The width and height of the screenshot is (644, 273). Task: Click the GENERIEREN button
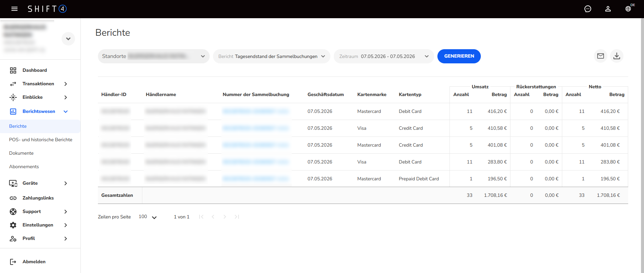tap(459, 56)
